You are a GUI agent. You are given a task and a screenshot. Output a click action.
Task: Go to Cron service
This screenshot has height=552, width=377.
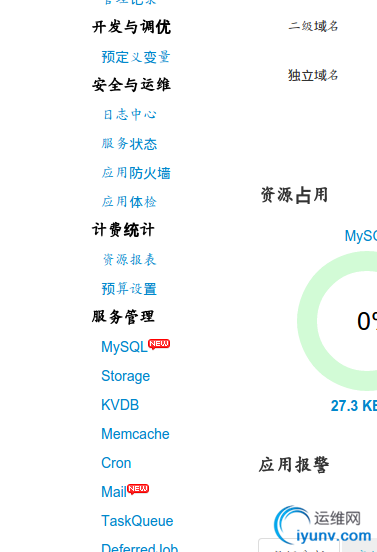(116, 463)
